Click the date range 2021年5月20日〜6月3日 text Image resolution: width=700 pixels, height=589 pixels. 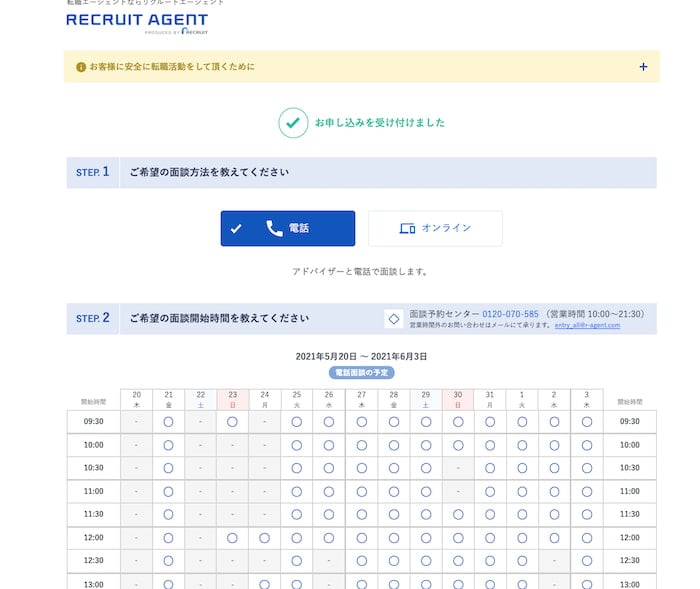(x=361, y=356)
